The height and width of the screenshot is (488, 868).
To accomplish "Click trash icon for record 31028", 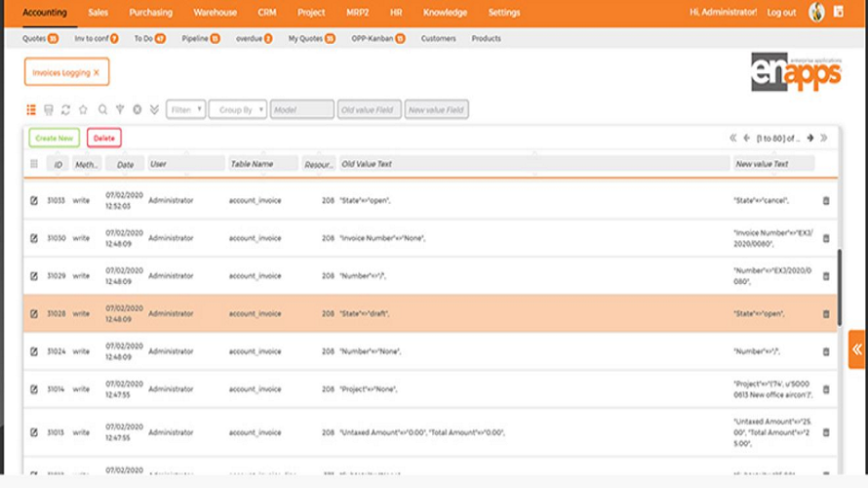I will (826, 313).
